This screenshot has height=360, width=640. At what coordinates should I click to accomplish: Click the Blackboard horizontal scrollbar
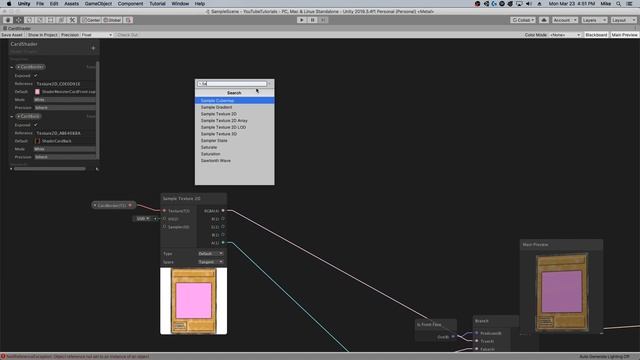[x=50, y=169]
